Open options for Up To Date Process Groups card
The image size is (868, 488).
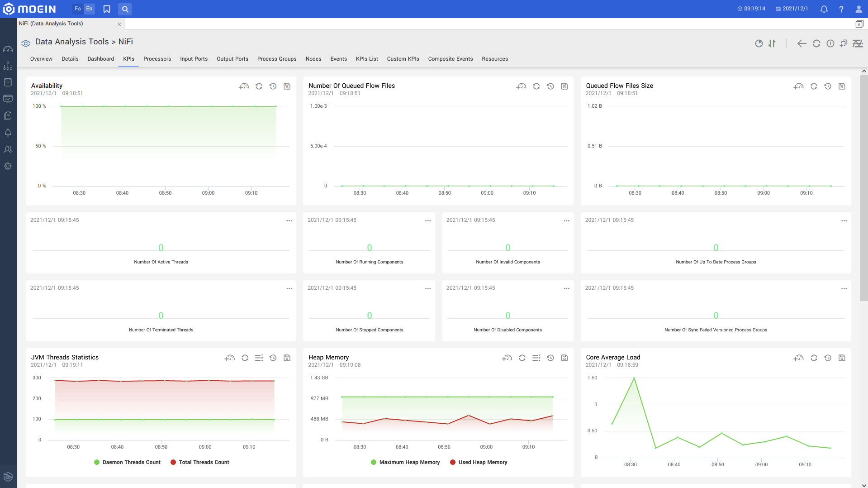click(x=844, y=220)
